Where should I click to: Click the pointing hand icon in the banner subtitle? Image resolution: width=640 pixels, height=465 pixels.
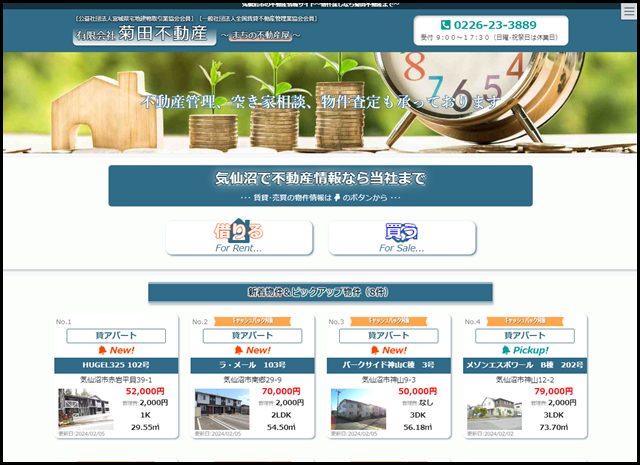pos(337,198)
